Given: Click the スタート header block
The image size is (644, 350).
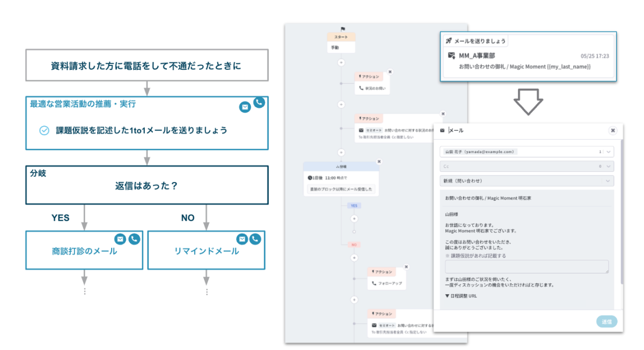Looking at the screenshot, I should [x=341, y=37].
